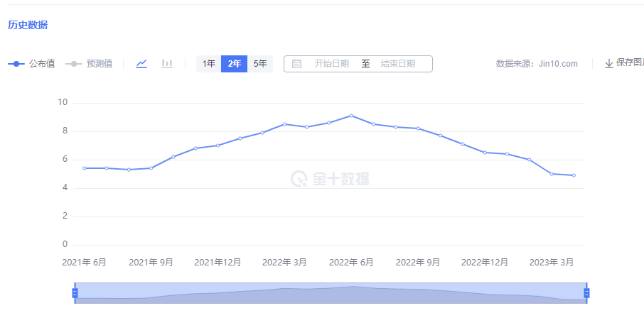The height and width of the screenshot is (313, 644).
Task: Click the data point above 2022年 9月
Action: (418, 128)
